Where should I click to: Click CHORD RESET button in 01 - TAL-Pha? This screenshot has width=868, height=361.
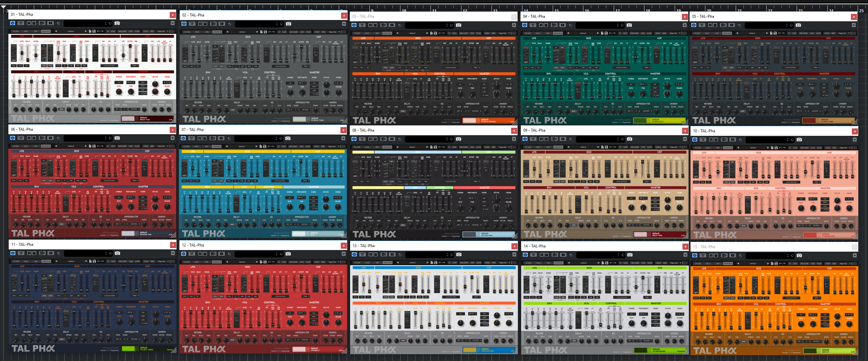[x=143, y=86]
